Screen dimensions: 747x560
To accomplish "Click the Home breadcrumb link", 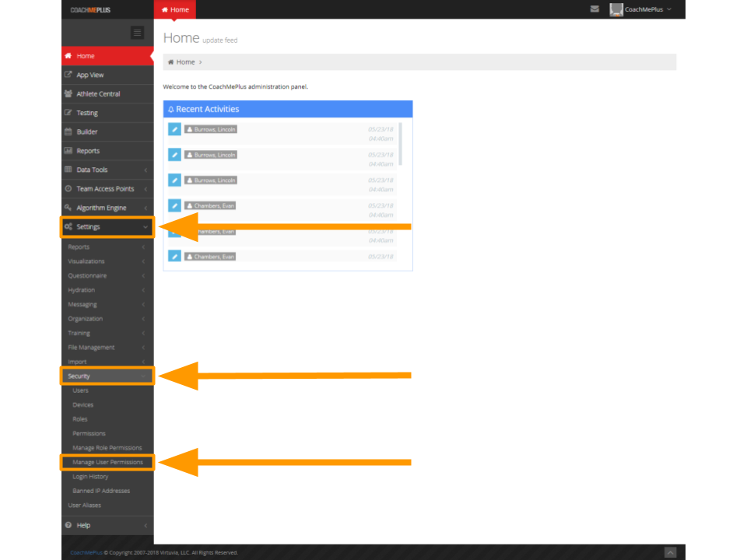I will point(185,62).
